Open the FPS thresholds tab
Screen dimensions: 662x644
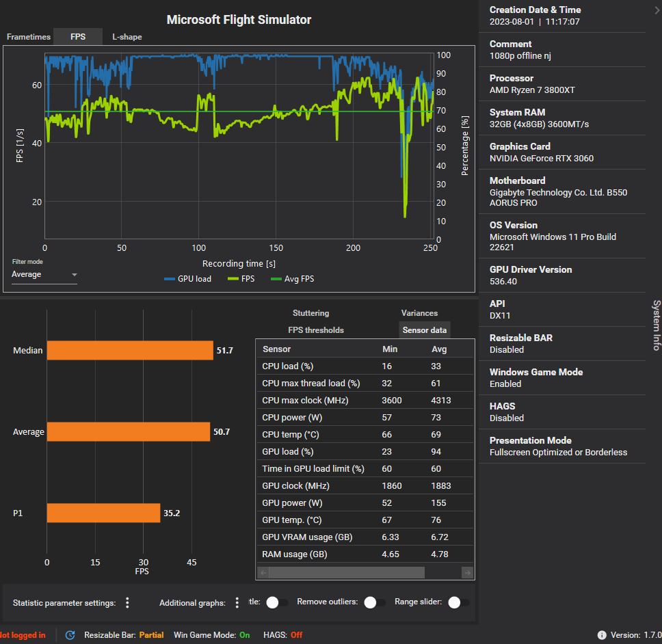click(316, 330)
